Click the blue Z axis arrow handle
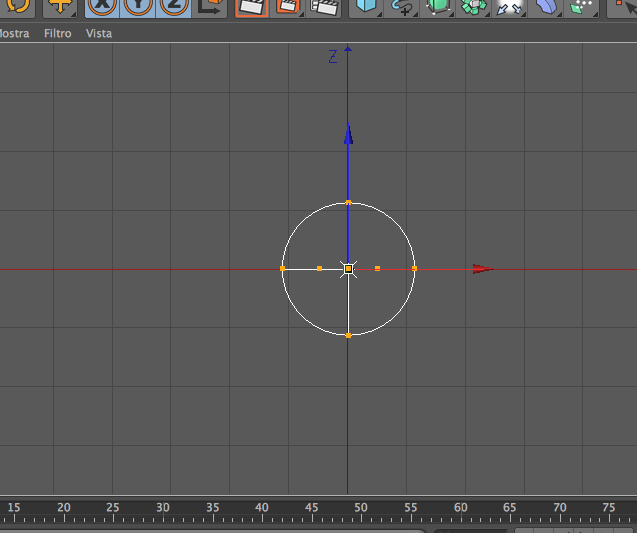Viewport: 637px width, 533px height. (x=348, y=133)
